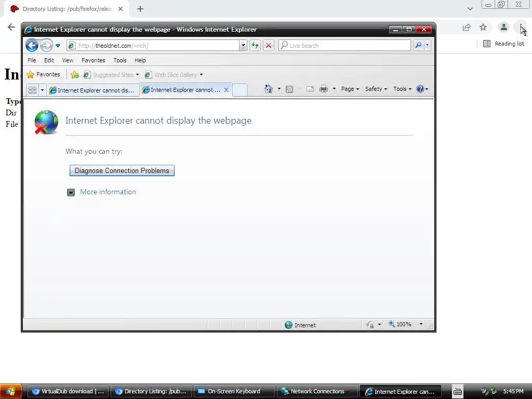Refresh the page with green arrows icon

(x=255, y=46)
